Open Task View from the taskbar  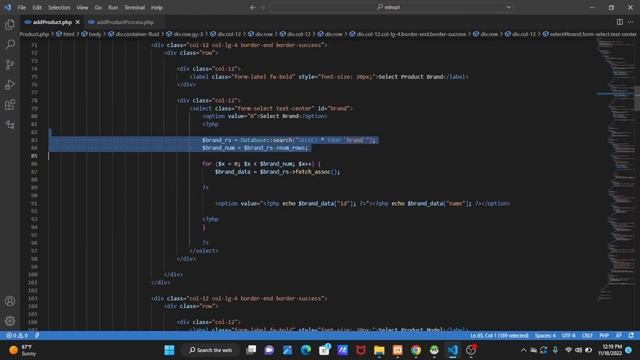click(251, 350)
